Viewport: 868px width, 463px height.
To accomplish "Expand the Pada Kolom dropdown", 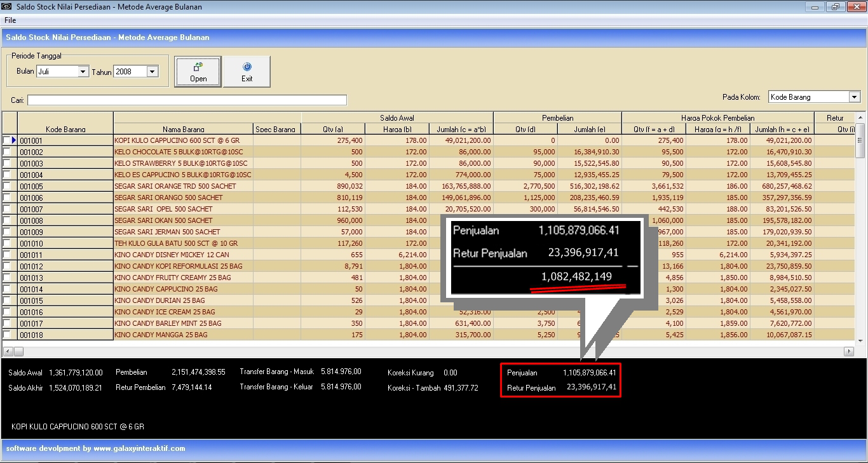I will (x=854, y=97).
